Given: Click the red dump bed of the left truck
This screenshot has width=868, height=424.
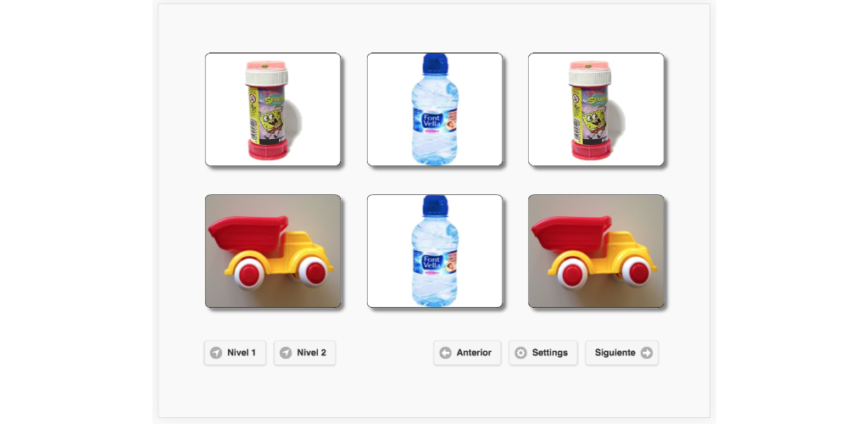Looking at the screenshot, I should point(248,234).
